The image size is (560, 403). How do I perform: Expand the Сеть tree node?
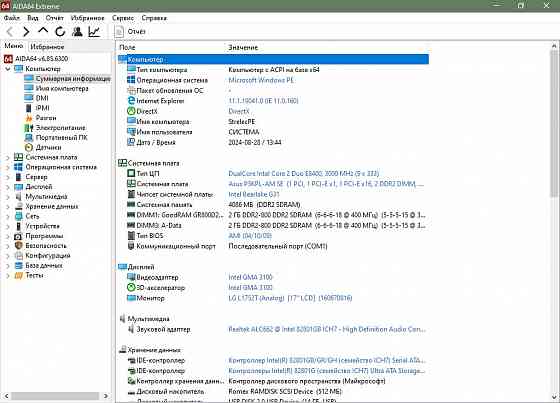(x=8, y=216)
